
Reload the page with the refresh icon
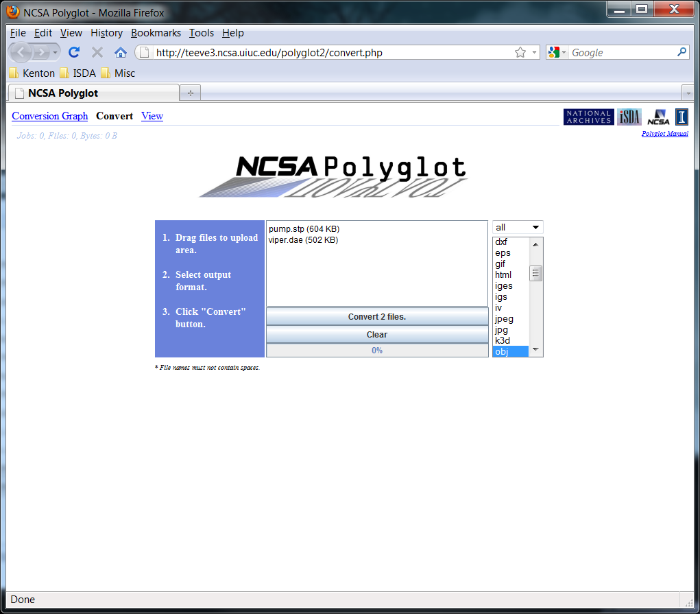tap(74, 52)
